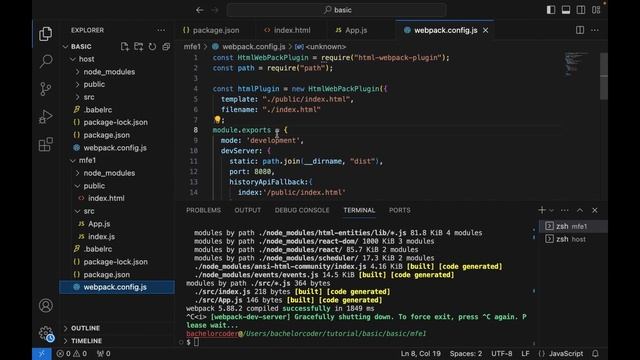
Task: Open the Customize Layout icon
Action: pyautogui.click(x=596, y=10)
